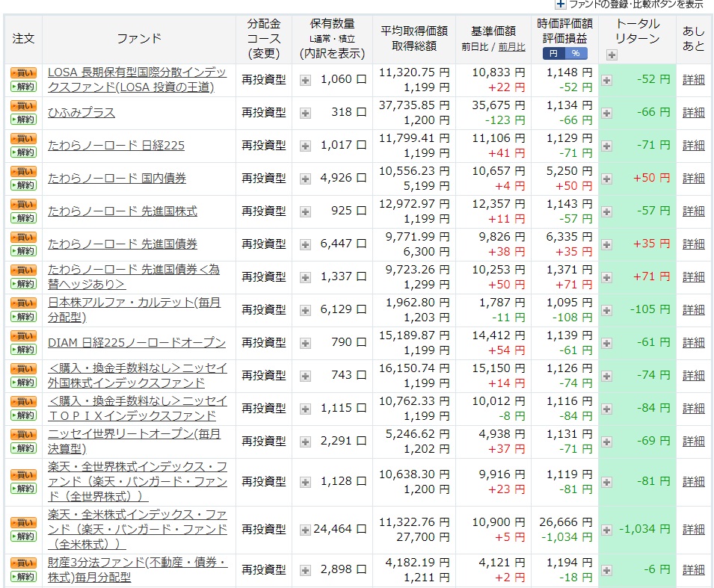The image size is (714, 588).
Task: Open the 楽天・全世界株式インデックス・ファンド link
Action: tap(138, 481)
